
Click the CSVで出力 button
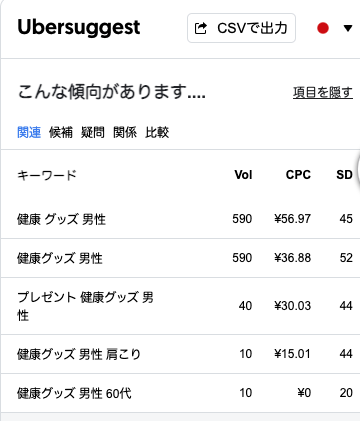241,28
